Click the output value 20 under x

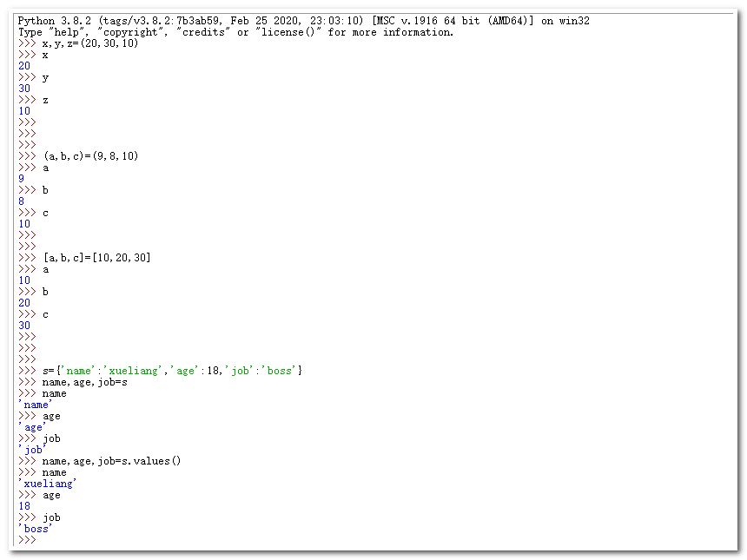[x=24, y=66]
